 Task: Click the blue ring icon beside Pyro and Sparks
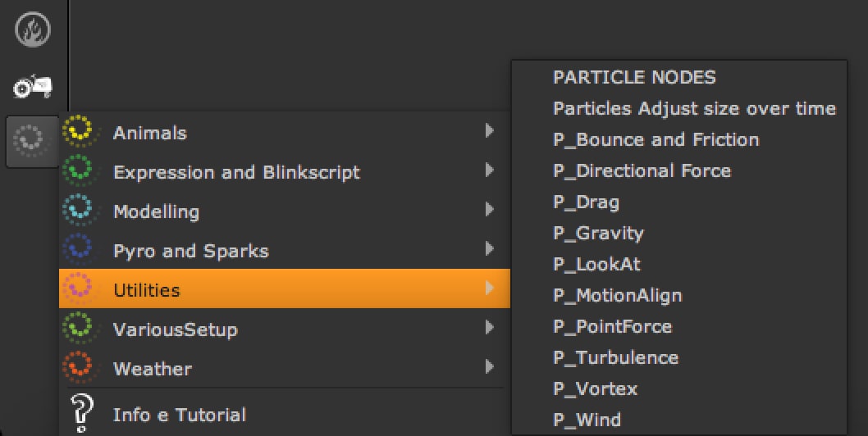[x=79, y=250]
